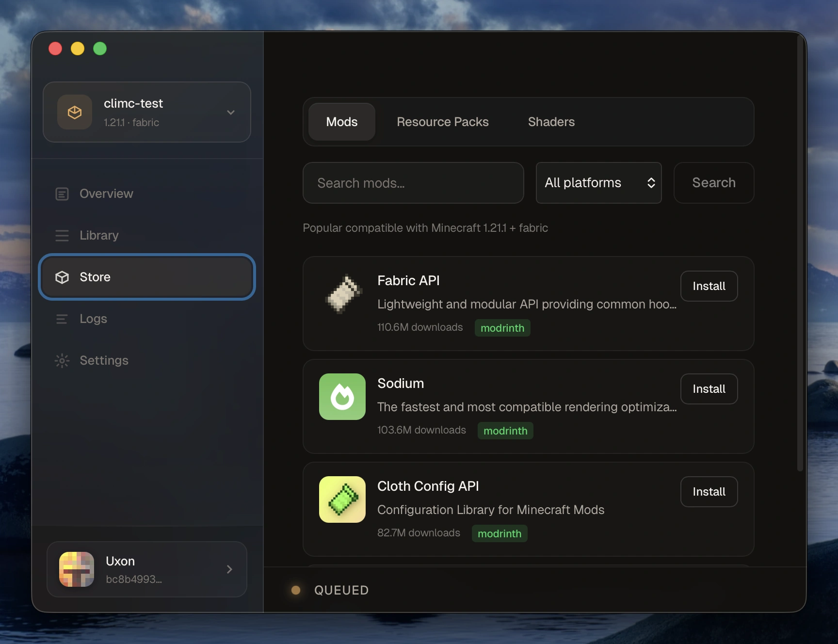This screenshot has width=838, height=644.
Task: Switch to the Resource Packs tab
Action: coord(443,122)
